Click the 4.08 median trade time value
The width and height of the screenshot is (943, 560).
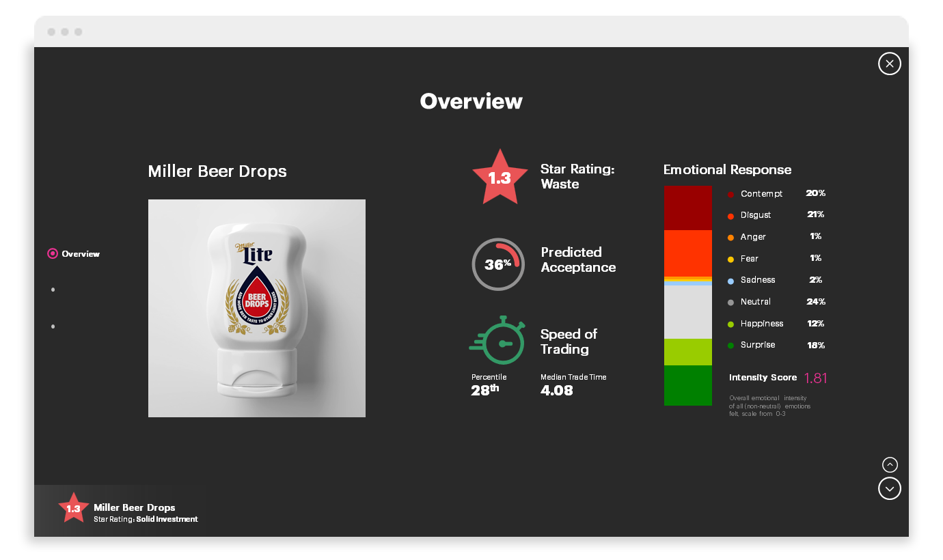point(557,391)
